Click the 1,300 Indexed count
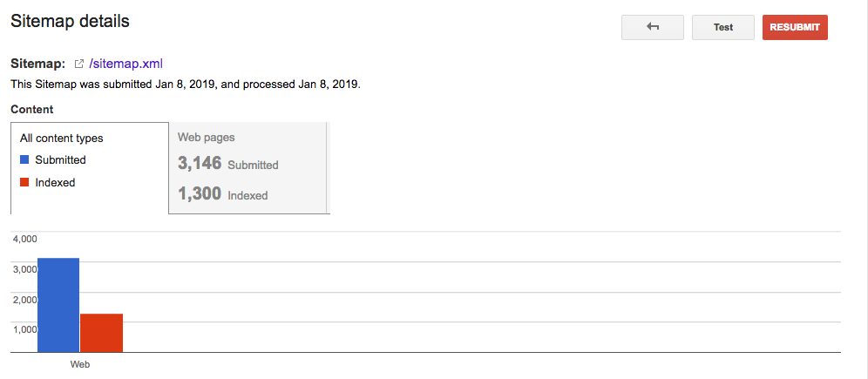 [200, 194]
